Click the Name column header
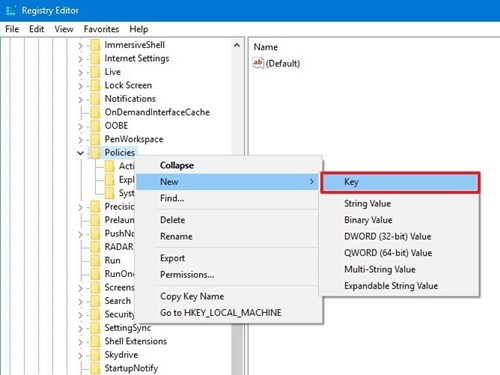This screenshot has width=500, height=375. (266, 47)
